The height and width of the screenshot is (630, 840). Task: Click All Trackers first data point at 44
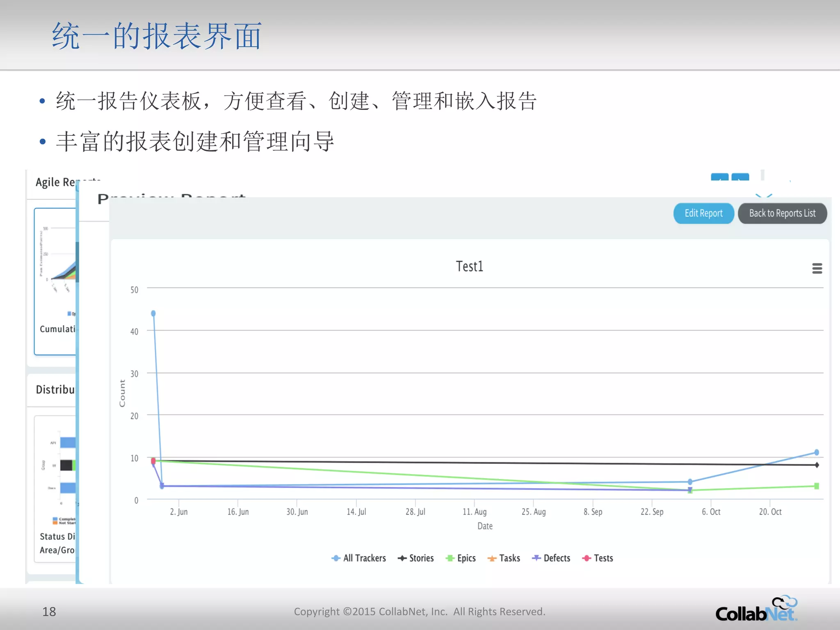(x=153, y=313)
